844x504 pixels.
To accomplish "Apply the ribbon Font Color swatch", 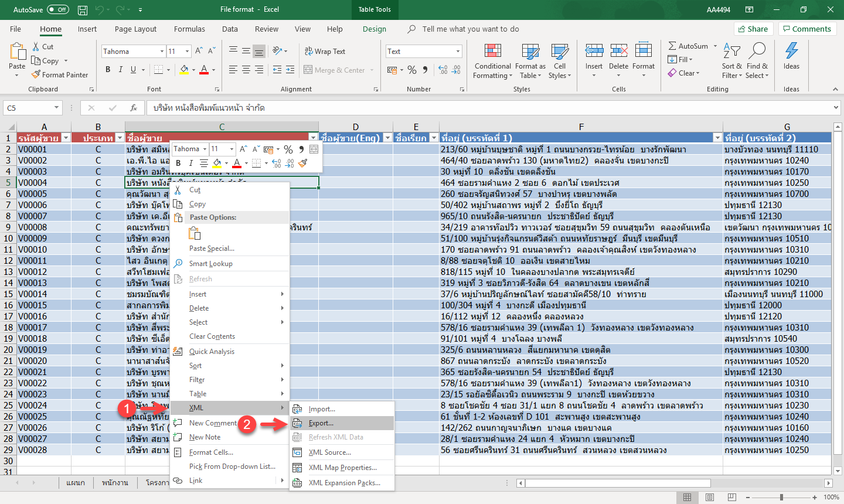I will click(x=204, y=70).
